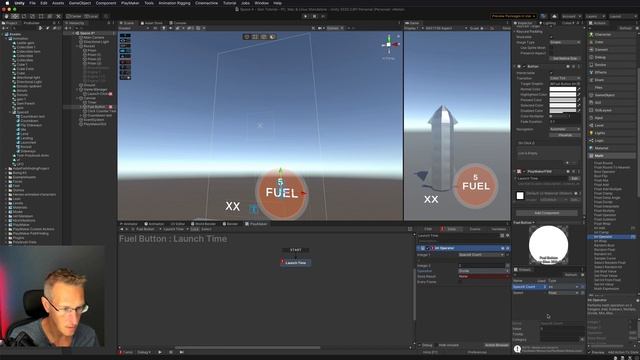Switch to the Lighting tab
The height and width of the screenshot is (360, 640).
[547, 23]
